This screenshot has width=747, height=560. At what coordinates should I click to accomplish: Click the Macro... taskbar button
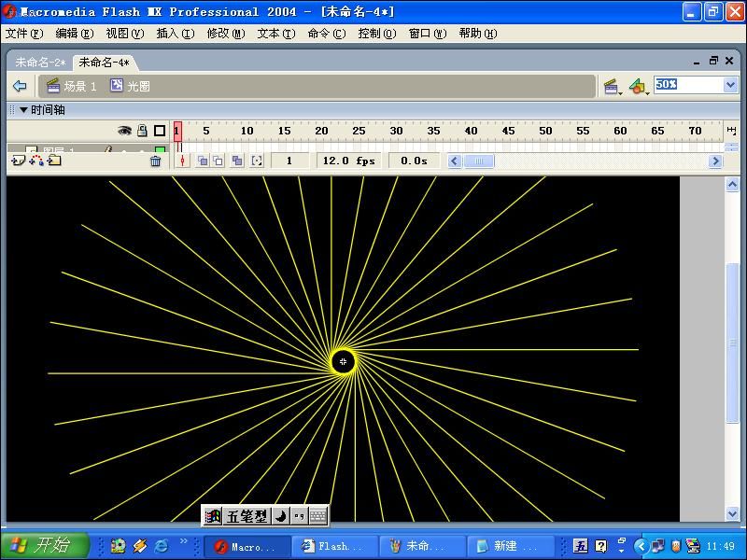coord(247,546)
